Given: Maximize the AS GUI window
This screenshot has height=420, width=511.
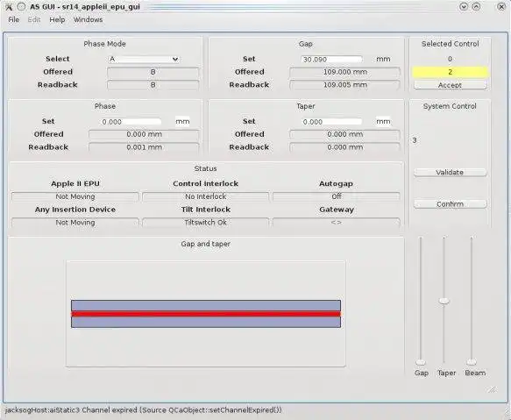Looking at the screenshot, I should [476, 6].
